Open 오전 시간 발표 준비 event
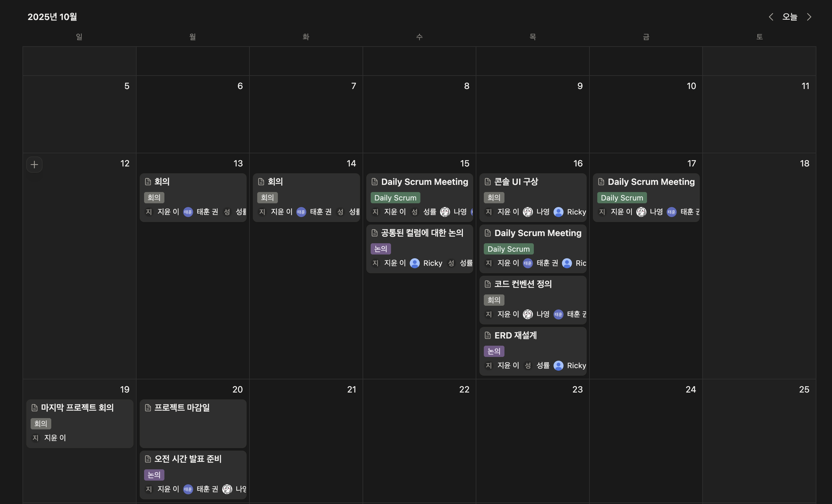 pos(188,459)
